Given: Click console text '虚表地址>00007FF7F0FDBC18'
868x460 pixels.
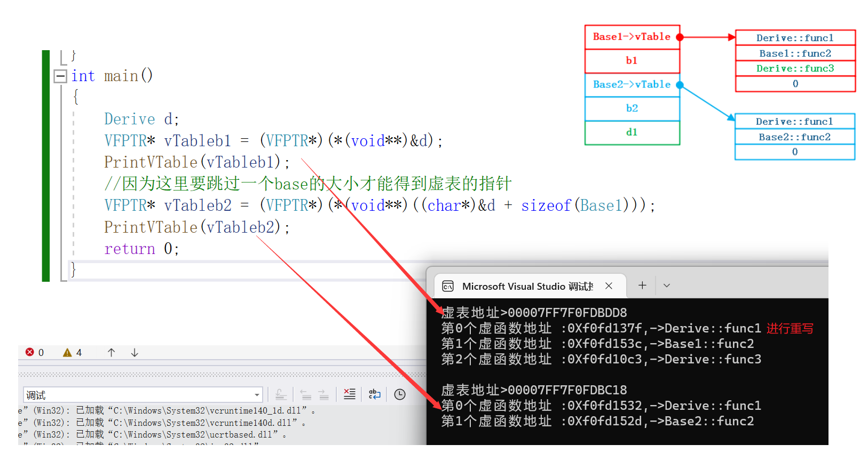Looking at the screenshot, I should point(534,390).
